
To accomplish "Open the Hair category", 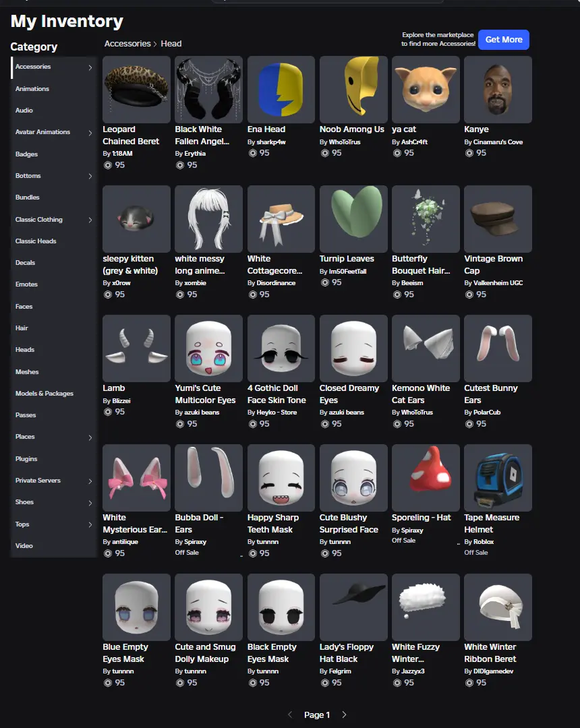I will click(22, 328).
